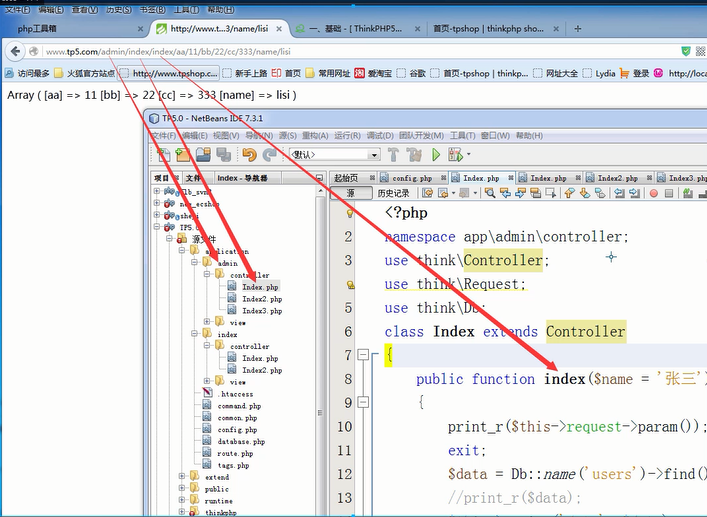Image resolution: width=707 pixels, height=517 pixels.
Task: Click the NetBeans New File icon
Action: coord(164,155)
